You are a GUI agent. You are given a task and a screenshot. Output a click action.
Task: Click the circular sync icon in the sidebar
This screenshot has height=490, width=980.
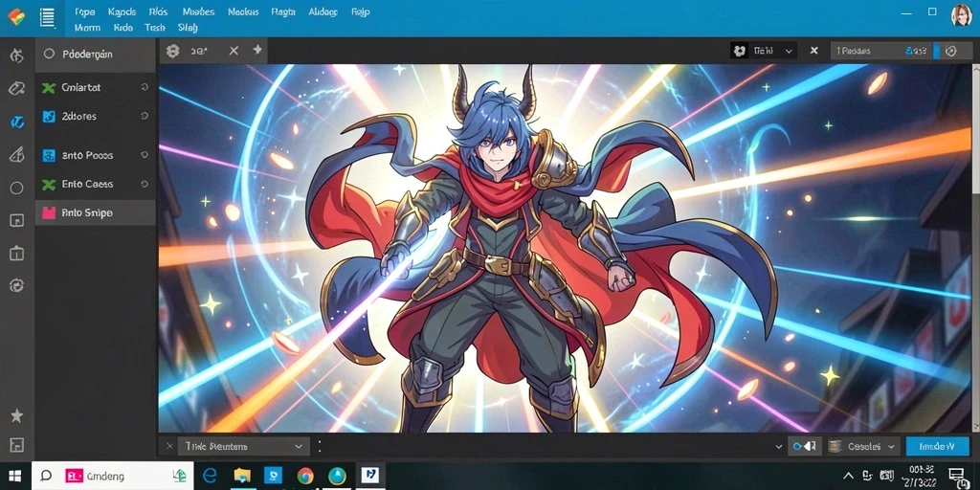tap(17, 285)
